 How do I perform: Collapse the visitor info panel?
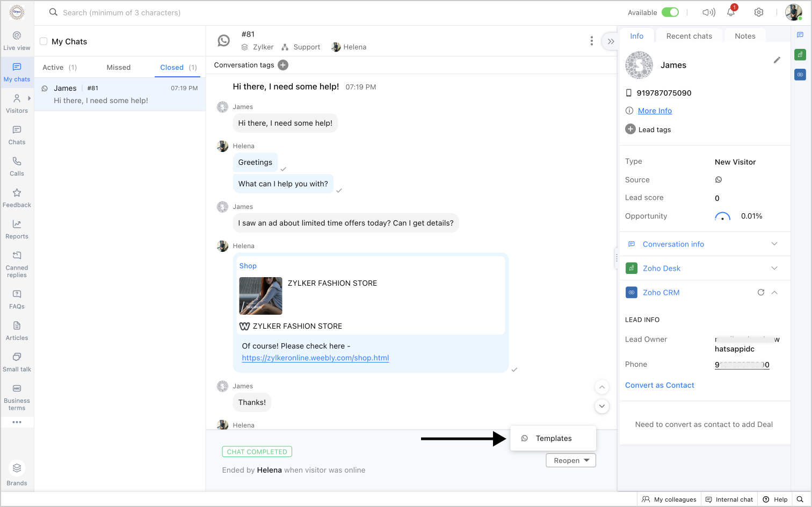click(x=611, y=41)
